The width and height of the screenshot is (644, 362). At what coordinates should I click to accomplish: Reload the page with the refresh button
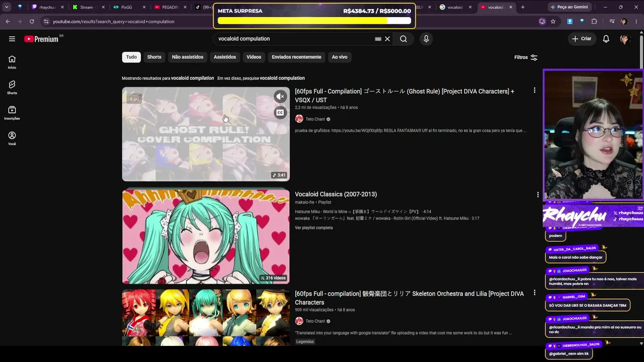point(32,22)
